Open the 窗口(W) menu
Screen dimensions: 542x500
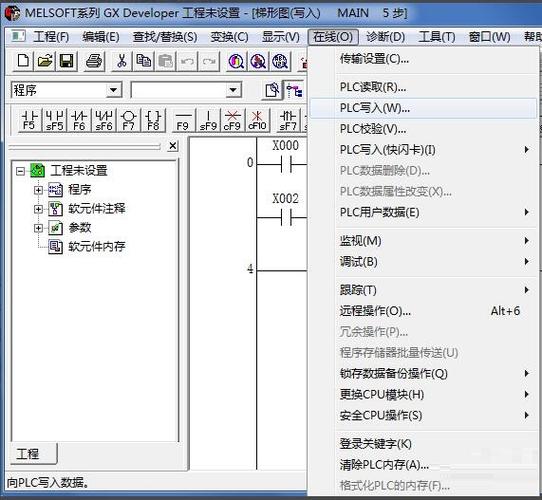coord(489,37)
